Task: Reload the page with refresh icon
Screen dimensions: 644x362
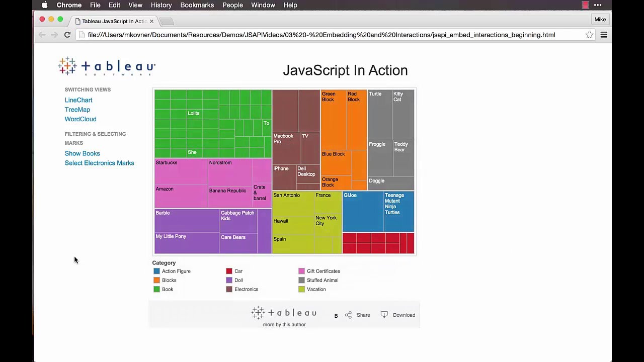Action: click(x=67, y=35)
